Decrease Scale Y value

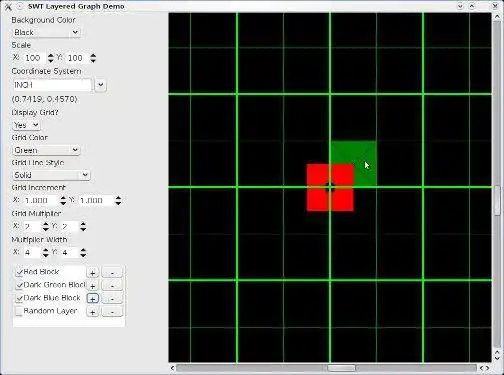coord(93,61)
